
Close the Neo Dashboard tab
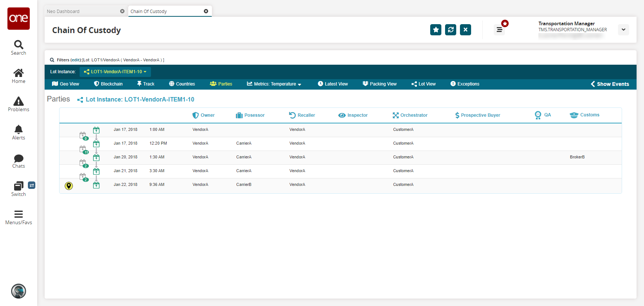122,11
